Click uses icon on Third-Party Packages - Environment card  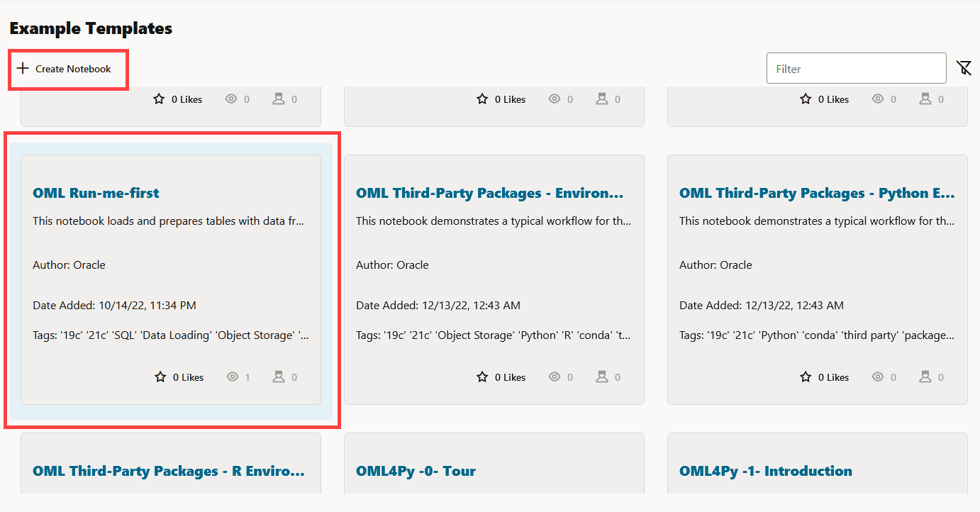(x=602, y=377)
